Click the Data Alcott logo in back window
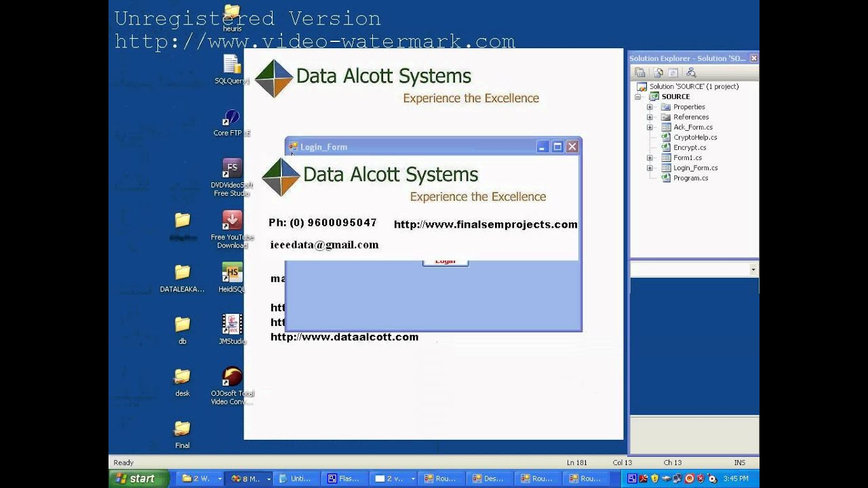The image size is (868, 488). click(274, 78)
